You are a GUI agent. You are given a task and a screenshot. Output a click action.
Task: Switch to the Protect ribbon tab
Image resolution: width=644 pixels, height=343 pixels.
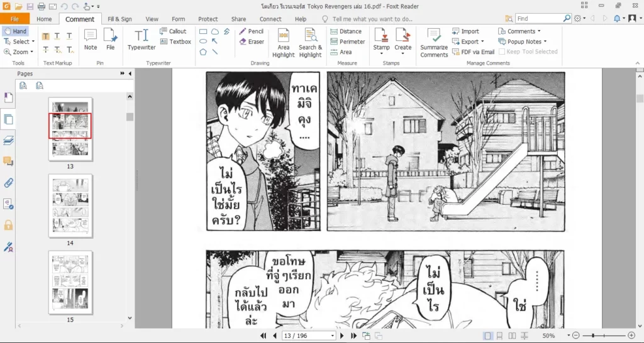208,19
